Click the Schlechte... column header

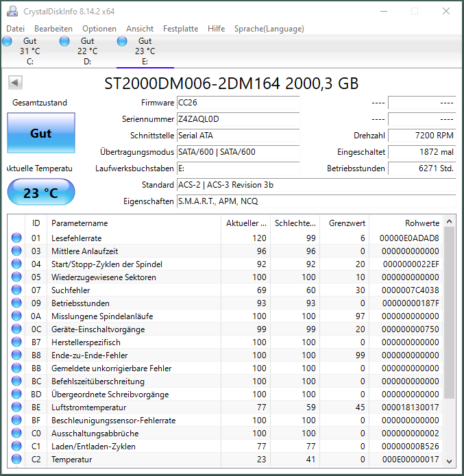295,223
